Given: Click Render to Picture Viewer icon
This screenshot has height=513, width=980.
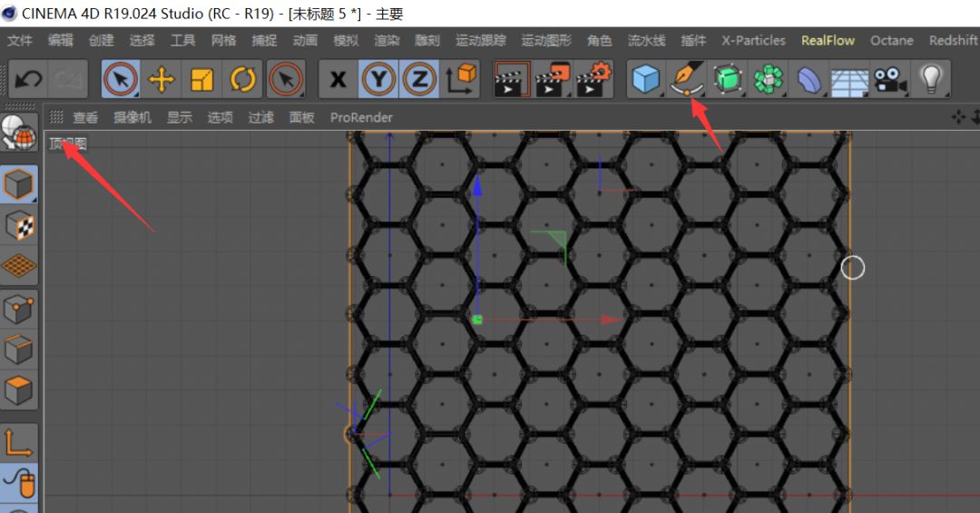Looking at the screenshot, I should 553,80.
